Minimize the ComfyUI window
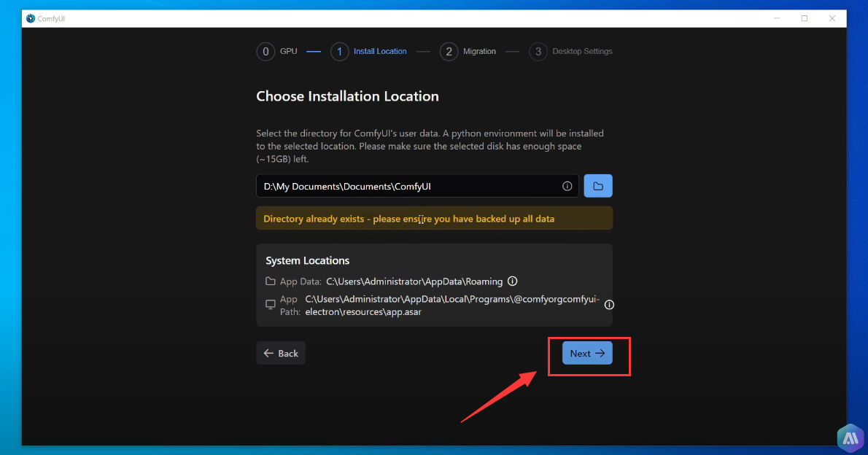Viewport: 868px width, 455px height. 777,18
